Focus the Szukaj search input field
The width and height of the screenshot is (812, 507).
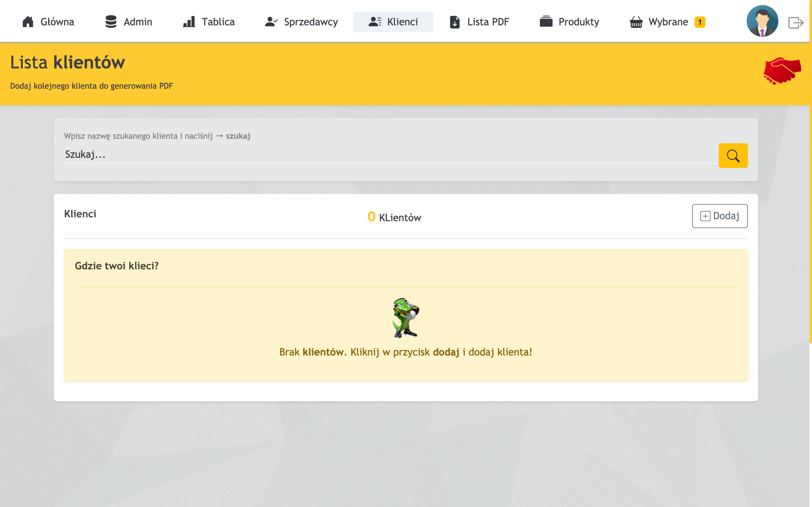[389, 155]
